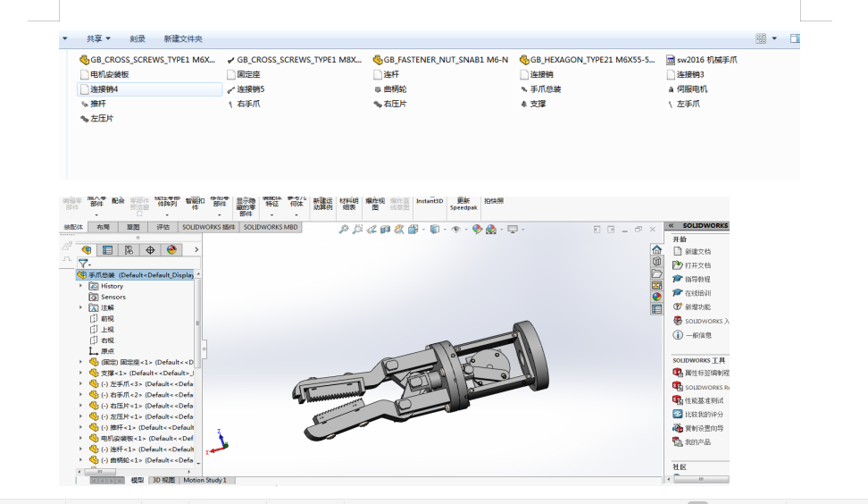
Task: Expand the 固定座<1> component node
Action: (81, 362)
